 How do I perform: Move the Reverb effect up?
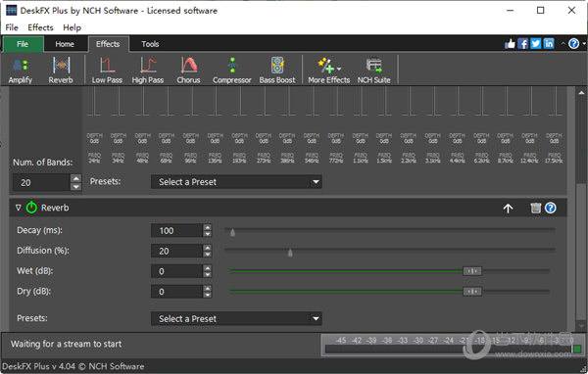(508, 208)
